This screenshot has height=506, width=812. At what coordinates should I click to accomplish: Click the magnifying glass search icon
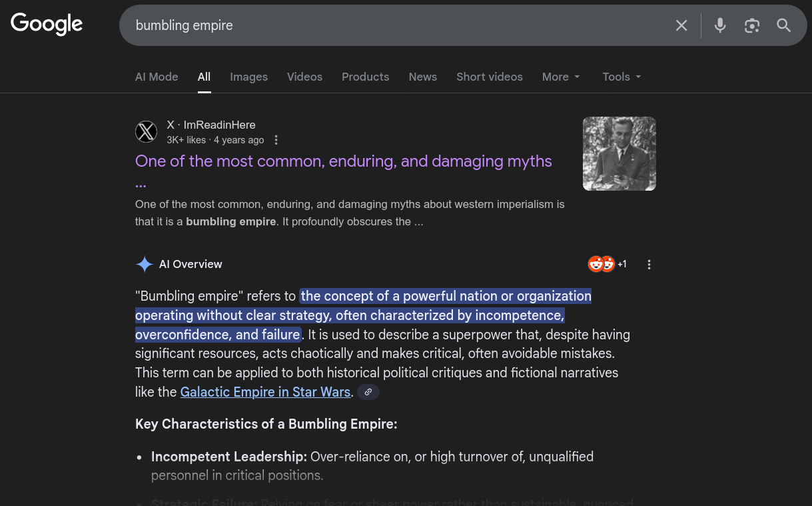point(784,25)
